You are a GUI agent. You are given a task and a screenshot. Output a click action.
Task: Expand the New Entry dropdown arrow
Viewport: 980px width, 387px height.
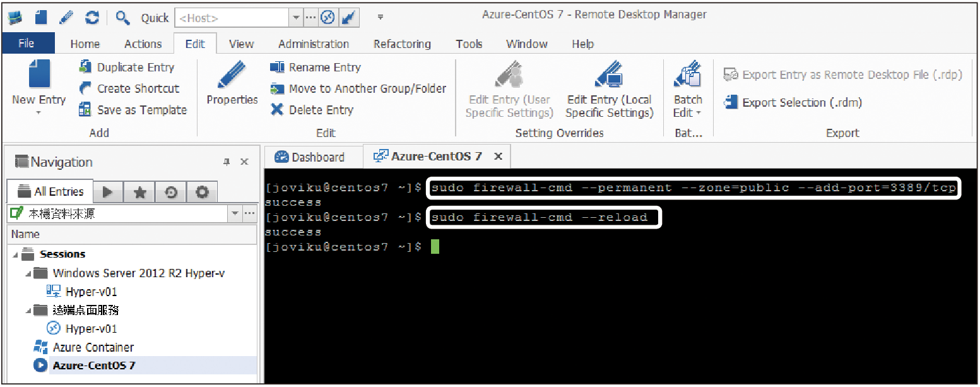tap(38, 113)
